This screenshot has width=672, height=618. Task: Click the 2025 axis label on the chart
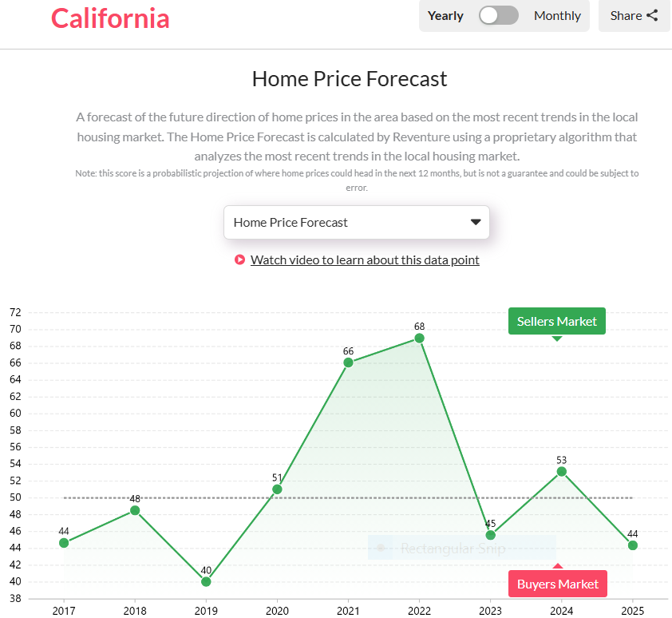(x=632, y=610)
